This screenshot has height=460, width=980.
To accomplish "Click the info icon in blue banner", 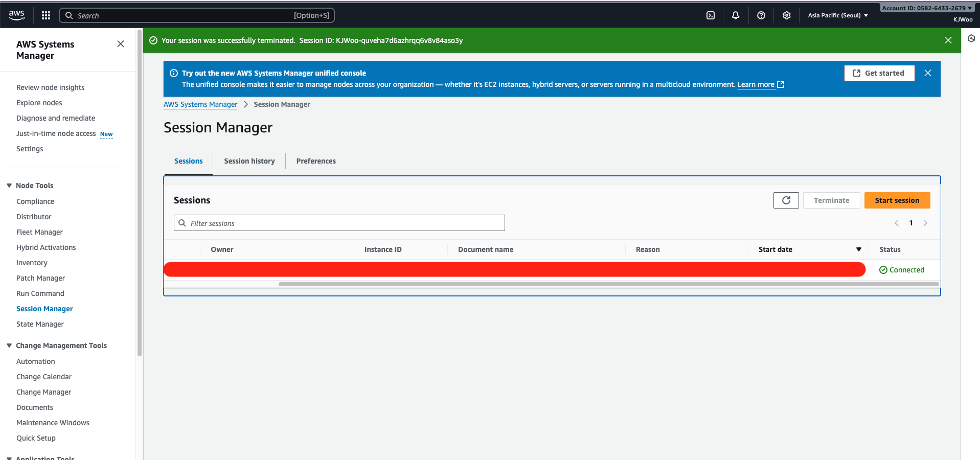I will (174, 73).
